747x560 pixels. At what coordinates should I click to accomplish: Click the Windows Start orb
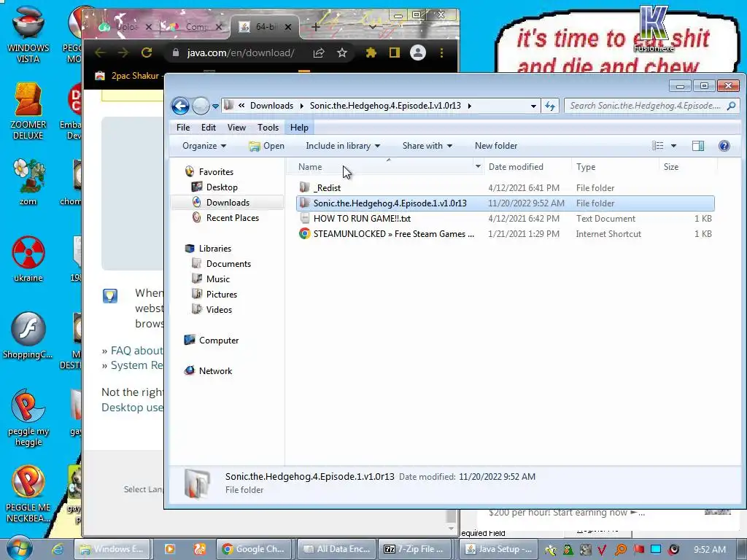tap(20, 548)
